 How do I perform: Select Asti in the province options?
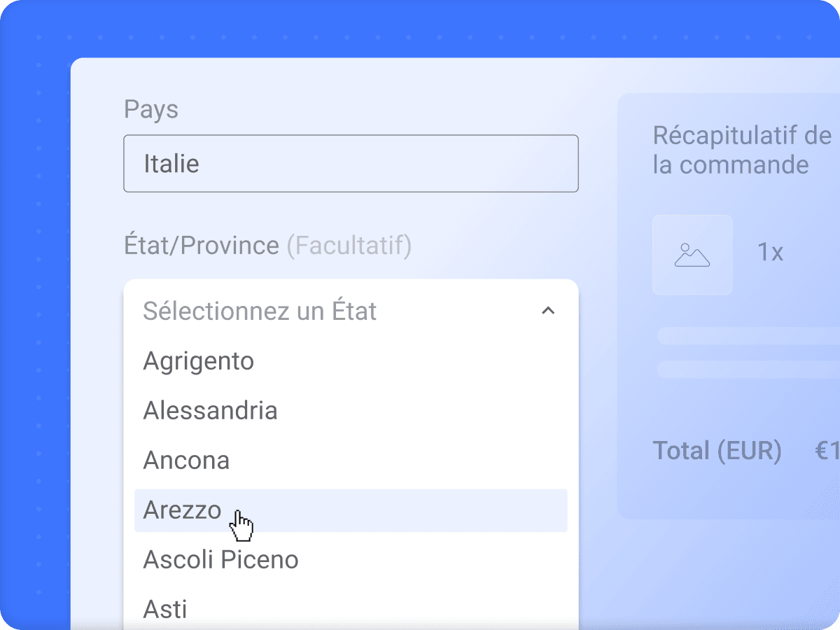click(x=165, y=608)
